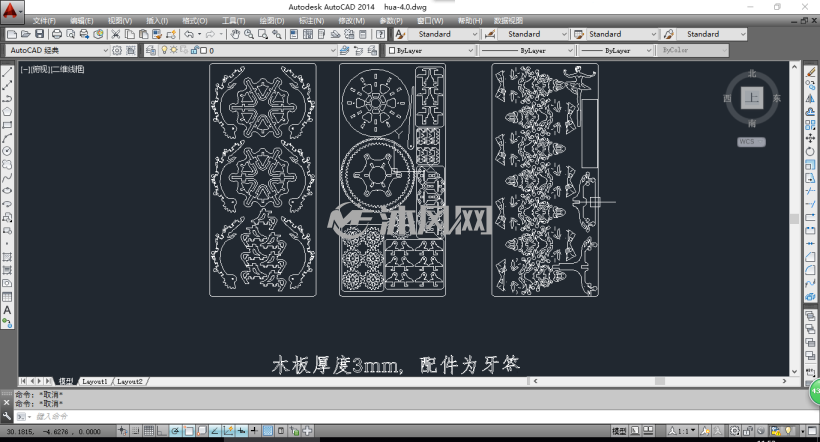
Task: Switch to the Layout1 tab
Action: click(x=95, y=381)
